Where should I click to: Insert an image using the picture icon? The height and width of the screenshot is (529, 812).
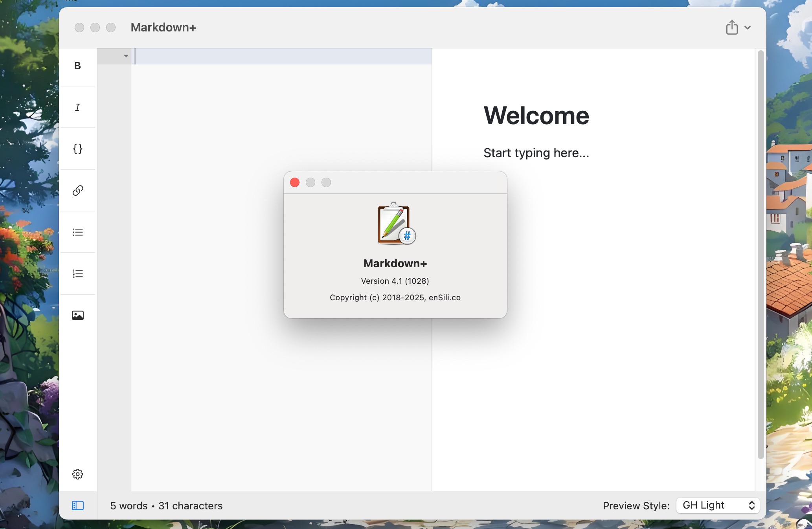[77, 315]
